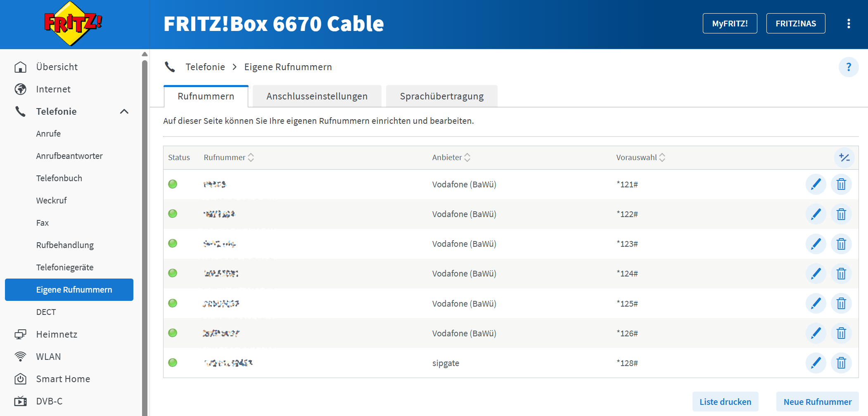Sort table by Vorauswahl column
Screen dimensions: 868x416
pyautogui.click(x=662, y=158)
